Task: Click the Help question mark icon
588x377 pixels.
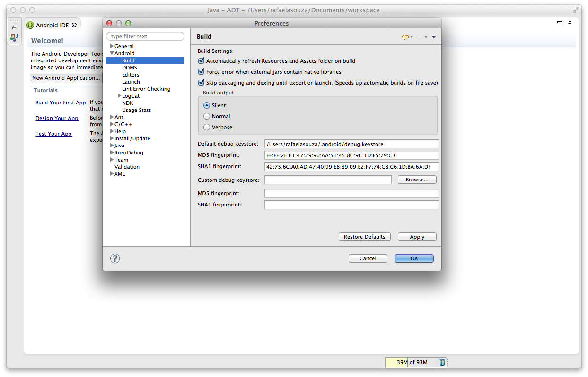Action: (x=115, y=258)
